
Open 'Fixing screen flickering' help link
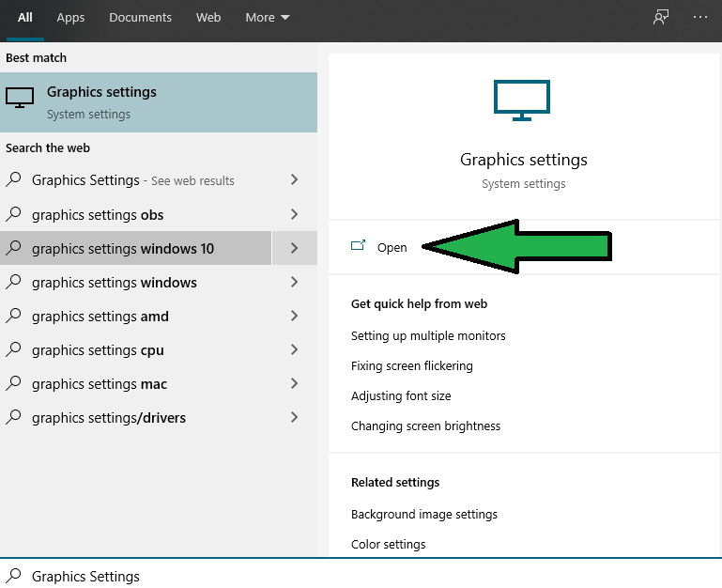click(411, 366)
